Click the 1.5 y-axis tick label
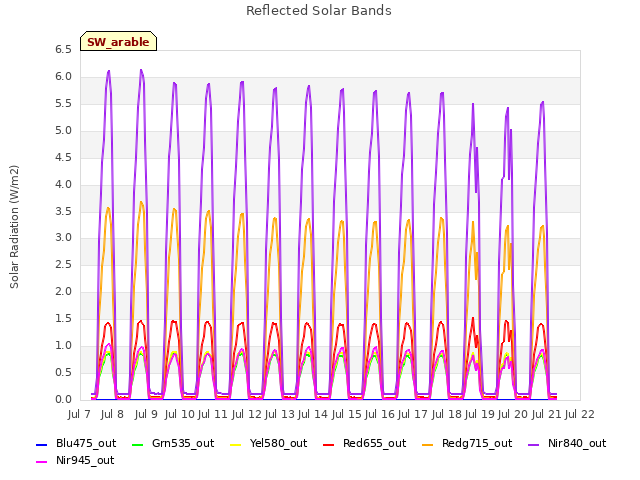The image size is (640, 480). 64,319
